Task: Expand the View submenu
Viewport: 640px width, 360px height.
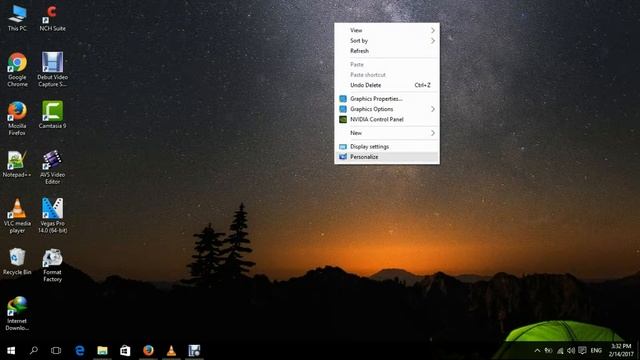Action: (387, 30)
